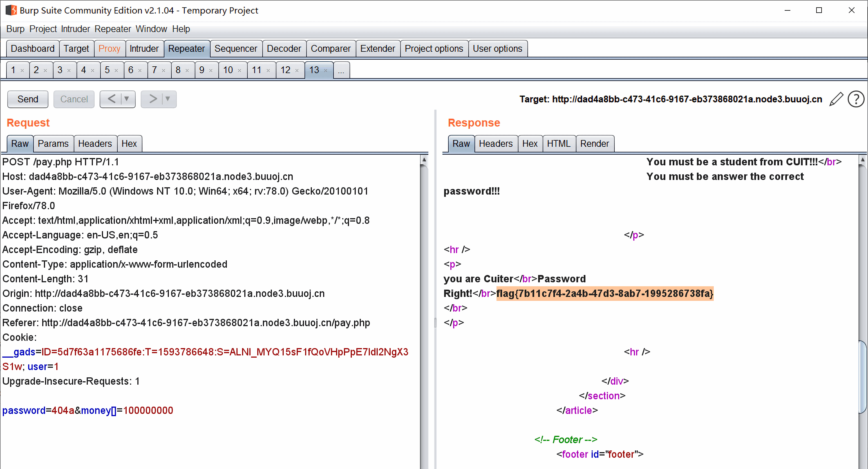
Task: Close Repeater tab 6 with its x
Action: point(140,70)
